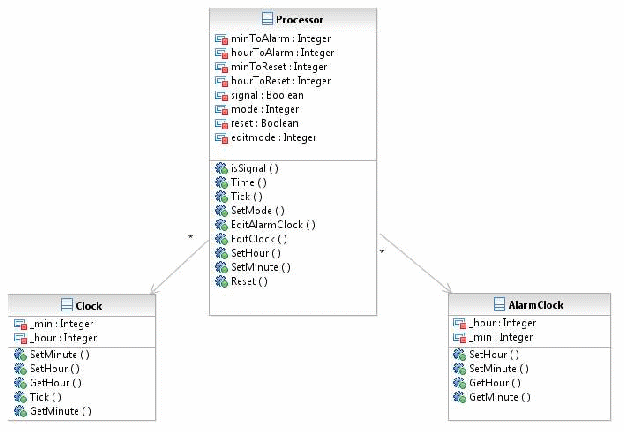Select mode : Integer attribute text
Screen dimensions: 624x432
coord(265,109)
